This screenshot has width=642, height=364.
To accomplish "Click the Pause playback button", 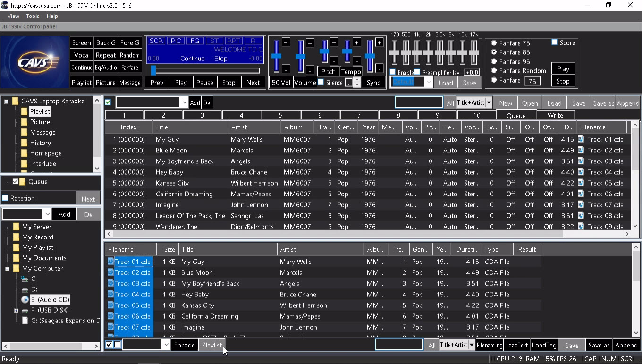I will pos(204,82).
